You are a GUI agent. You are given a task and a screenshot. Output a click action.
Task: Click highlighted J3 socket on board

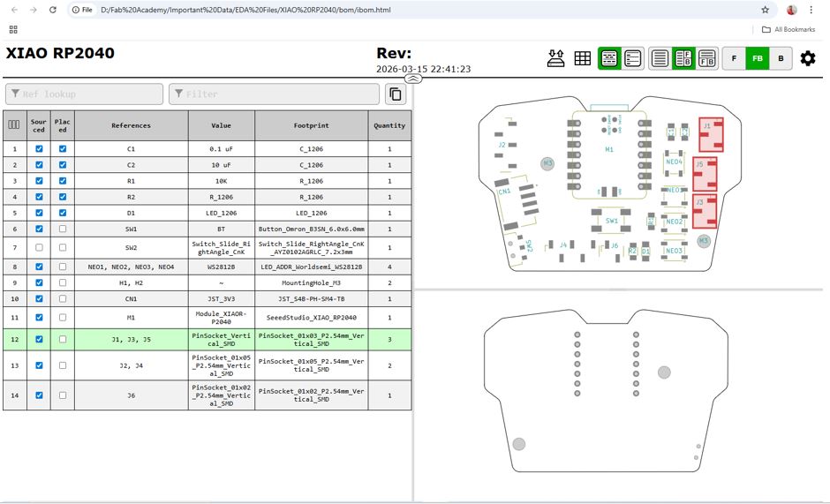[705, 211]
